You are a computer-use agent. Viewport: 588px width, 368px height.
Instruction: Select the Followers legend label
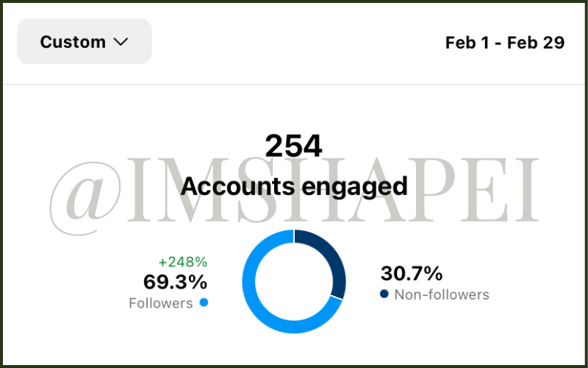point(160,303)
